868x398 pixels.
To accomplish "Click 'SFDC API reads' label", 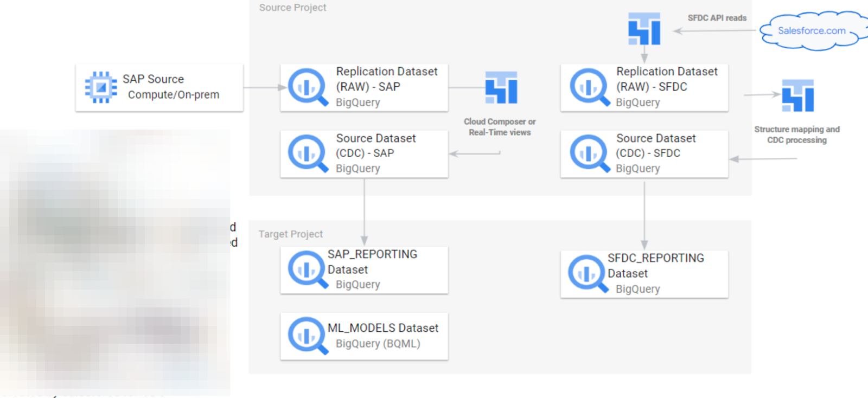I will coord(717,18).
